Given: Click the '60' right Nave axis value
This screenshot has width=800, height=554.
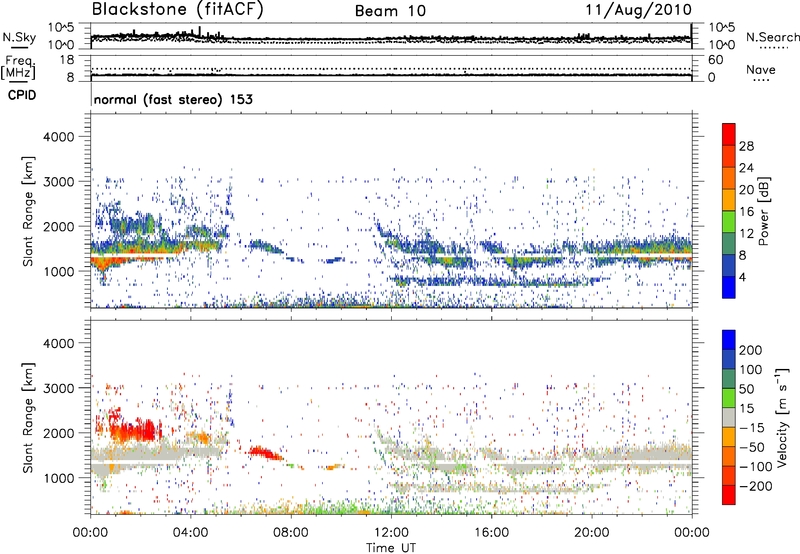Looking at the screenshot, I should 715,60.
